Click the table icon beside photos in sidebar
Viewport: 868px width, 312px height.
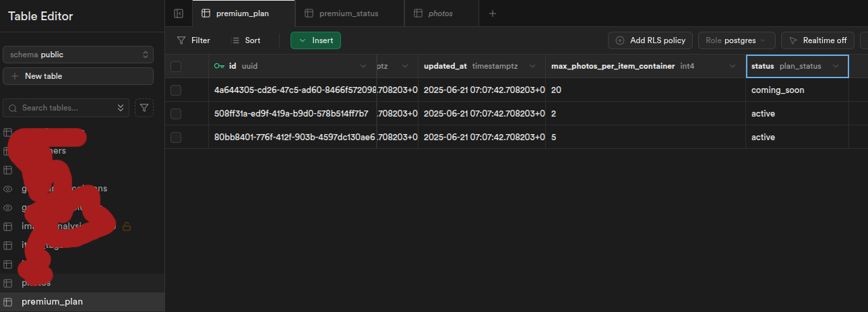8,283
